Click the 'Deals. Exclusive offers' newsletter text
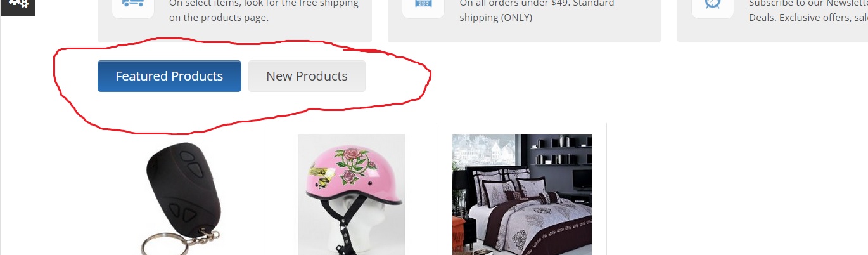 point(808,18)
